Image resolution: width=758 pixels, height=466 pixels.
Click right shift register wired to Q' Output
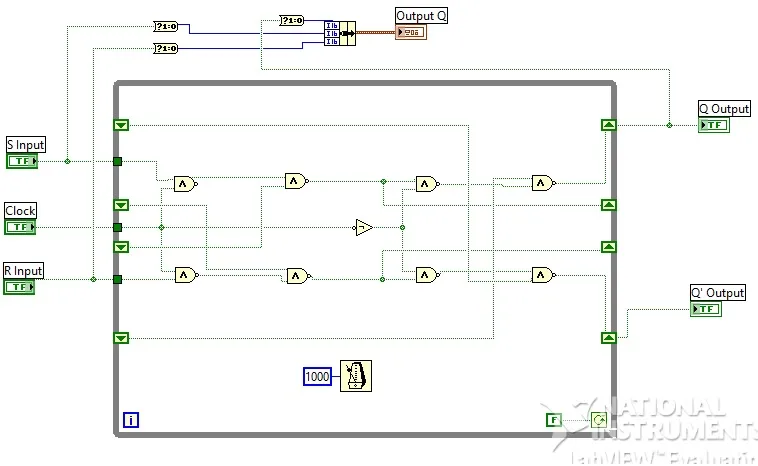(609, 337)
